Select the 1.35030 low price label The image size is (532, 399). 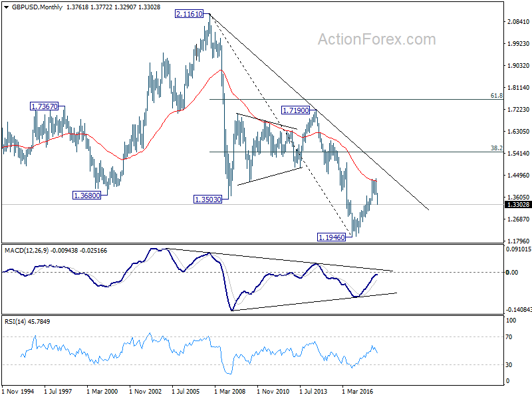pyautogui.click(x=207, y=199)
